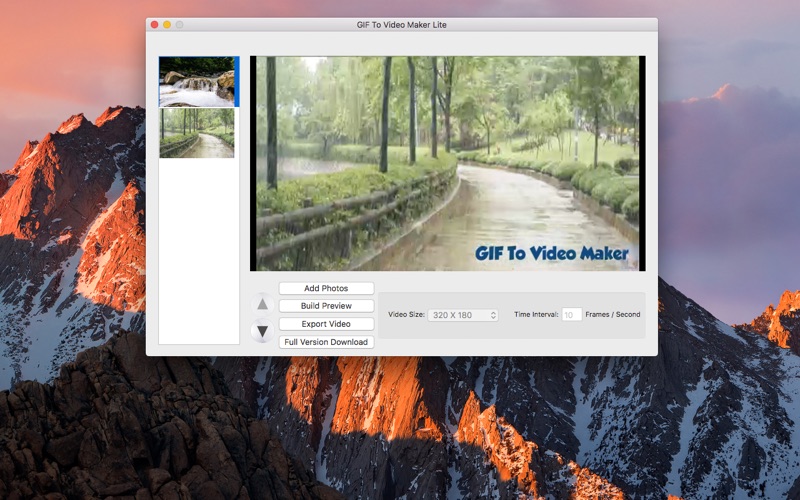Open Full Version Download
This screenshot has height=500, width=800.
tap(326, 342)
